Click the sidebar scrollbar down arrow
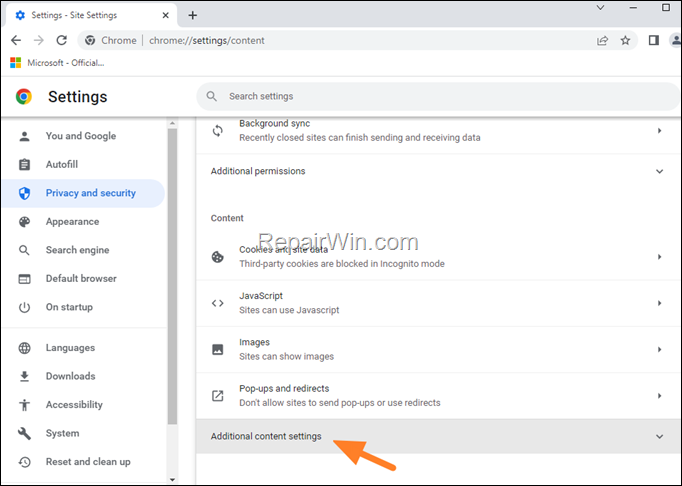Image resolution: width=682 pixels, height=486 pixels. tap(172, 480)
